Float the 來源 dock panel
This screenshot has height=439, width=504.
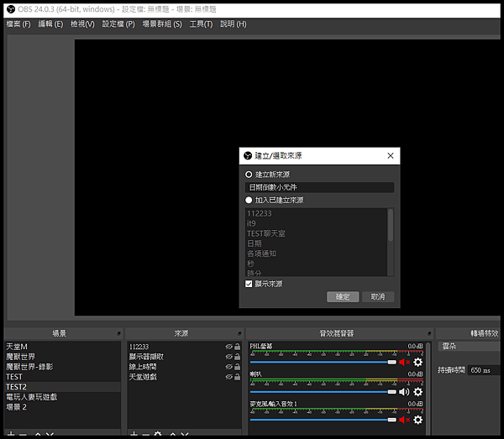[x=239, y=334]
